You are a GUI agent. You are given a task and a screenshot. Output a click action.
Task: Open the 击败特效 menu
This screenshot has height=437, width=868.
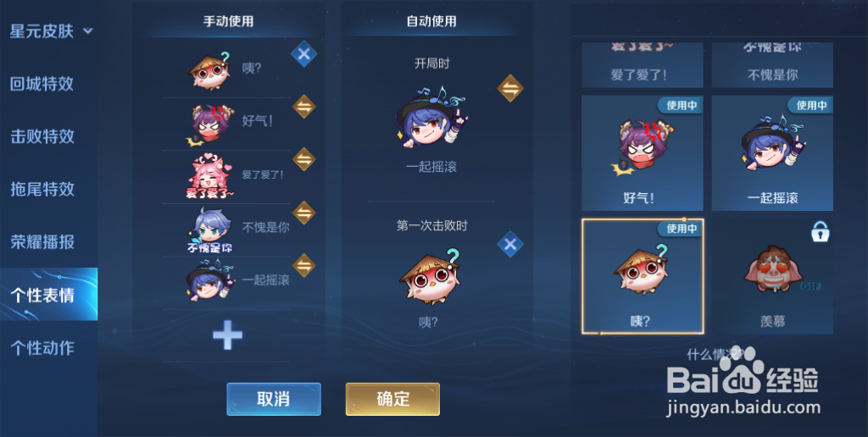[x=42, y=136]
